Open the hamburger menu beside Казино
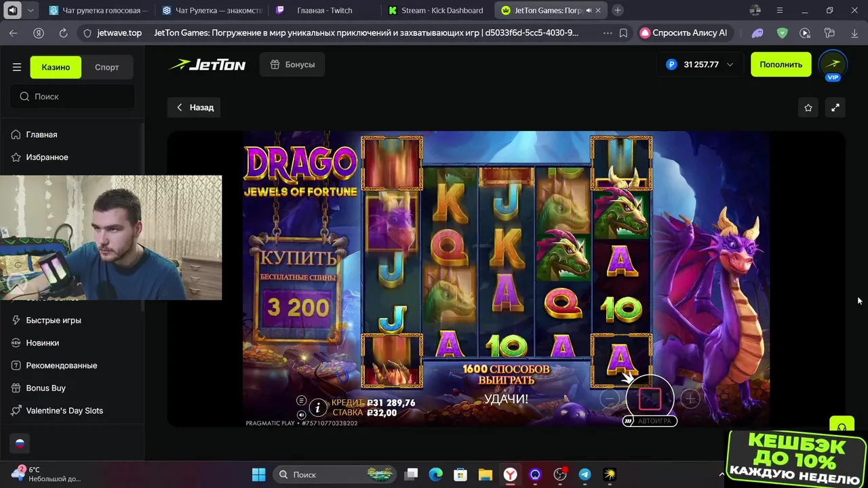This screenshot has height=488, width=868. (17, 67)
